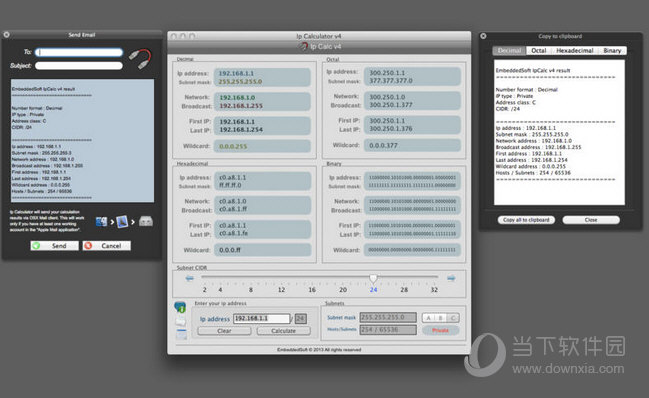Send the email with results
649x398 pixels.
55,246
